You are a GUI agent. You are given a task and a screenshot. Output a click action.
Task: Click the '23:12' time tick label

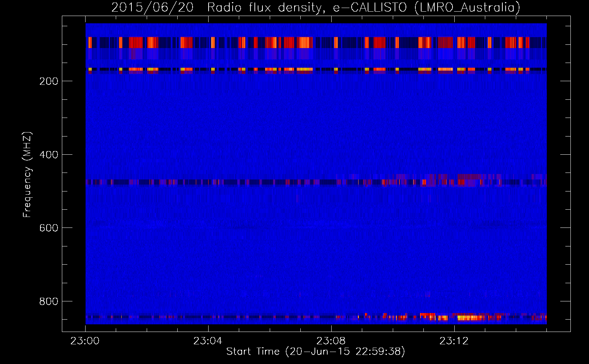click(454, 341)
